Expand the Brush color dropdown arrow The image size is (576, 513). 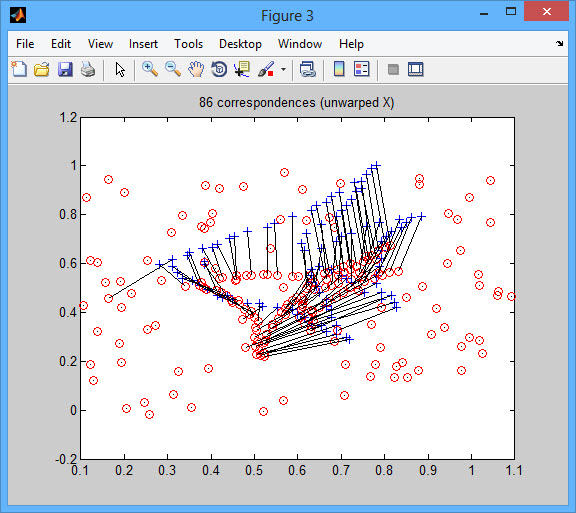click(x=283, y=69)
